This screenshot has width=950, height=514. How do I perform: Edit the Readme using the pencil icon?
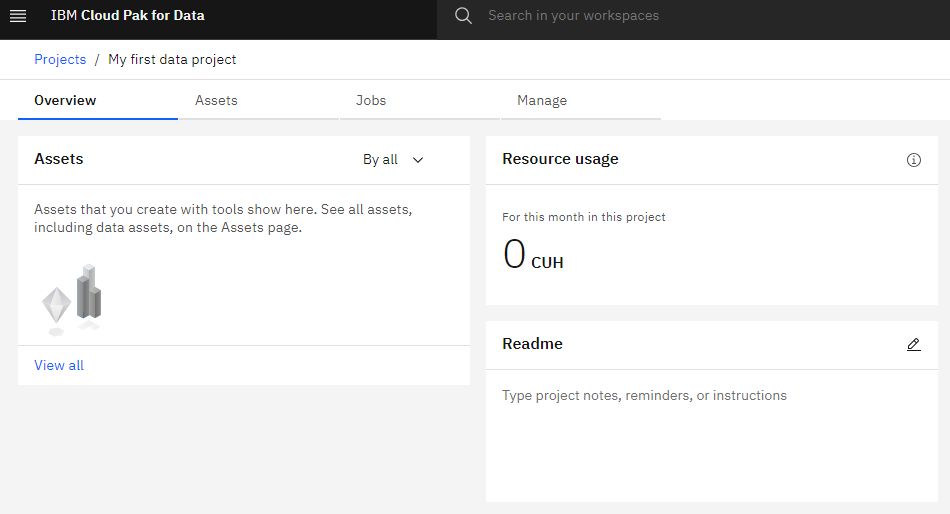(913, 344)
